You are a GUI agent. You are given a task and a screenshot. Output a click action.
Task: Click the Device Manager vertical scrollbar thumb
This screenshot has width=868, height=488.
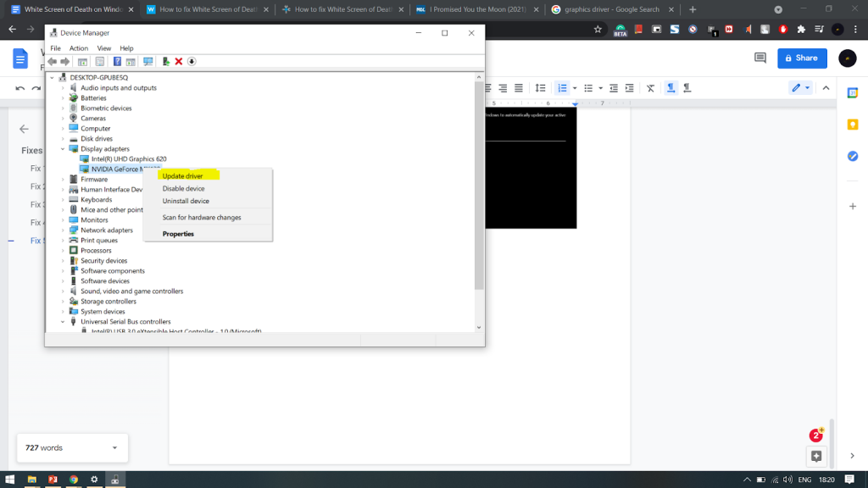pyautogui.click(x=479, y=186)
